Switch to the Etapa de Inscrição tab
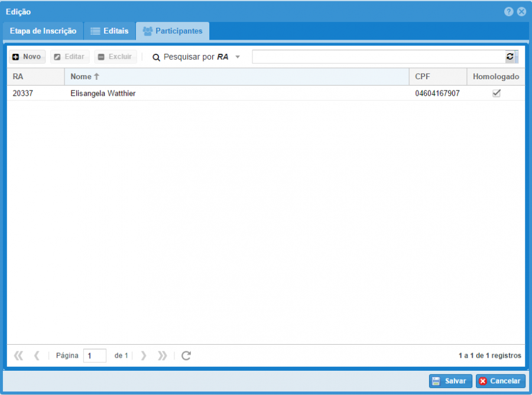Viewport: 532px width, 395px height. [x=43, y=31]
